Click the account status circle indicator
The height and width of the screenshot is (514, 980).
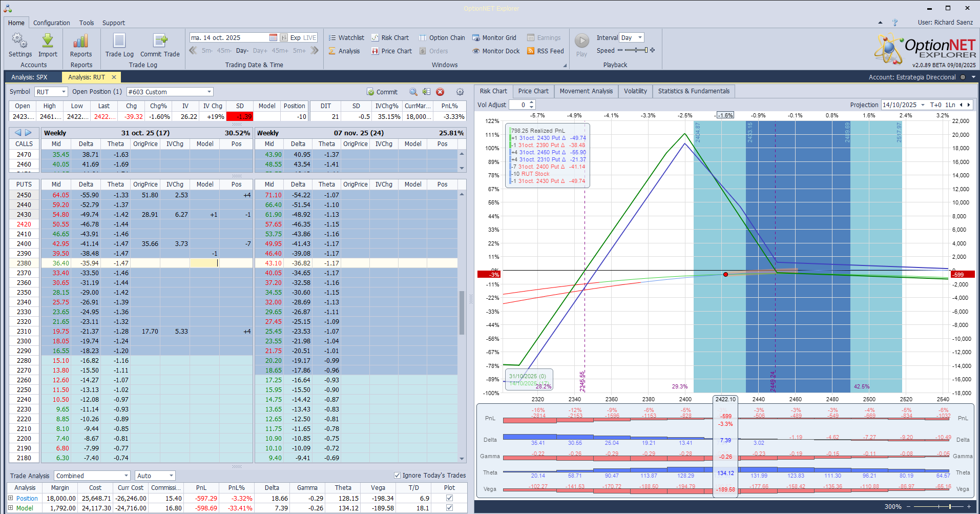click(x=963, y=77)
